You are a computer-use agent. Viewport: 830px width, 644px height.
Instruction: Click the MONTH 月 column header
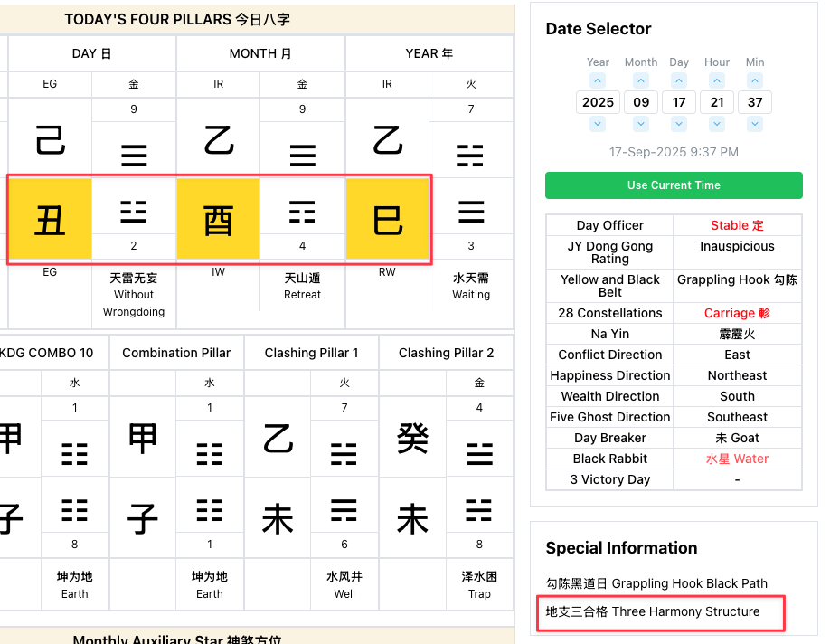point(260,53)
